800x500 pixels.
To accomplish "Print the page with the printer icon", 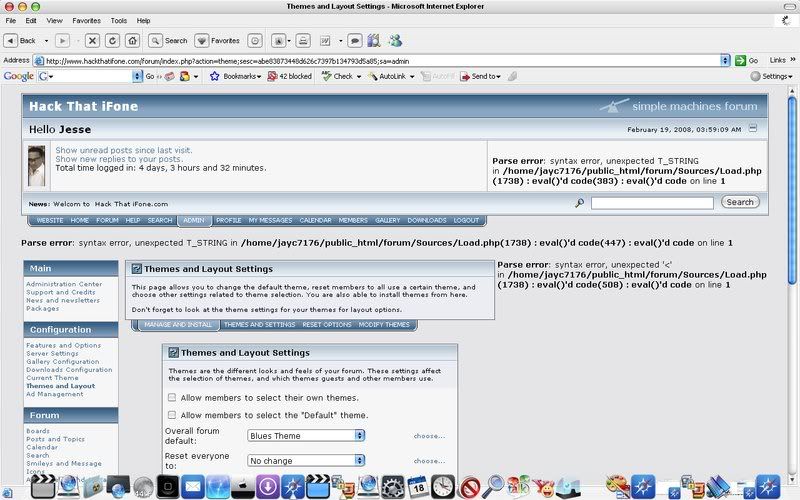I will (x=303, y=41).
